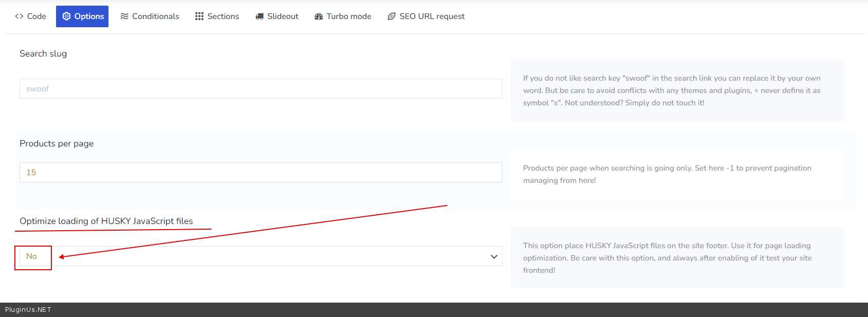
Task: Click the gear icon on Options tab
Action: (66, 16)
